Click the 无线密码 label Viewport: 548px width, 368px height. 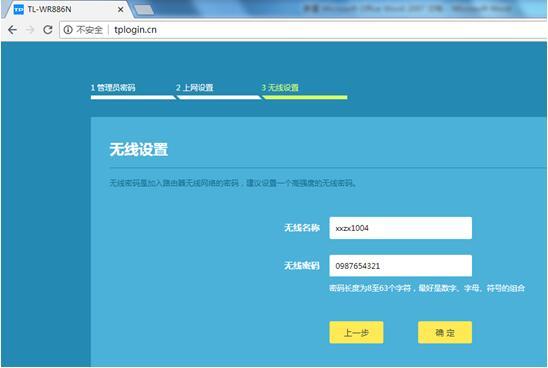click(302, 266)
